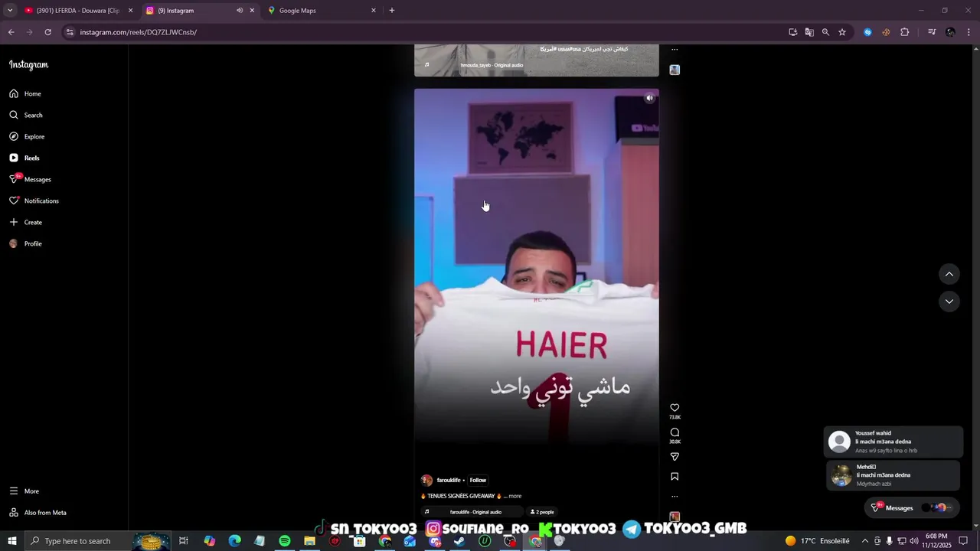Reload the Instagram page

pyautogui.click(x=47, y=32)
